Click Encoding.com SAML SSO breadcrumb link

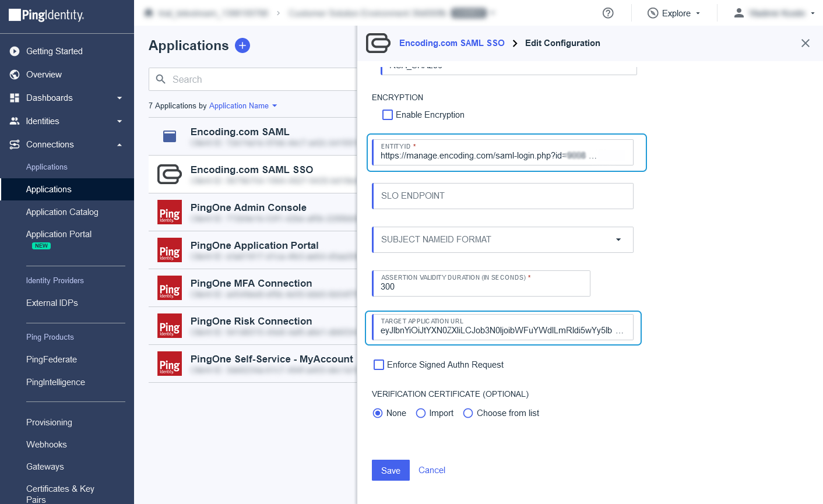click(452, 43)
